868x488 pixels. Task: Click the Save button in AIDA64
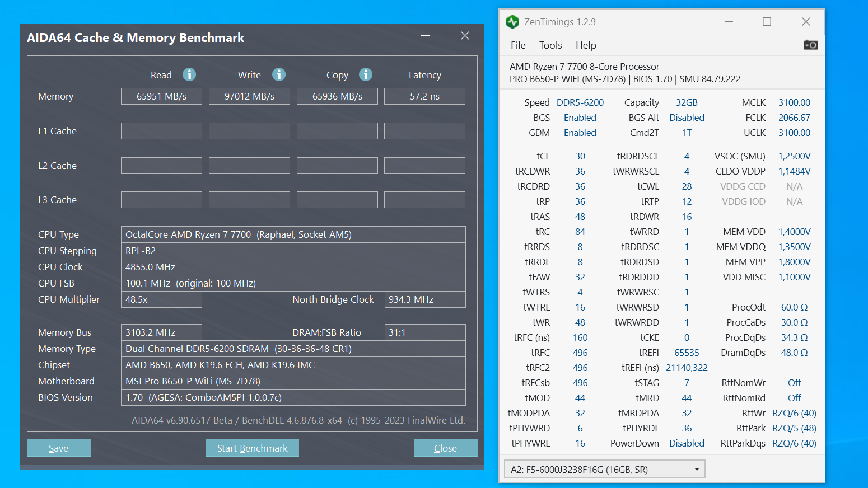pyautogui.click(x=59, y=448)
